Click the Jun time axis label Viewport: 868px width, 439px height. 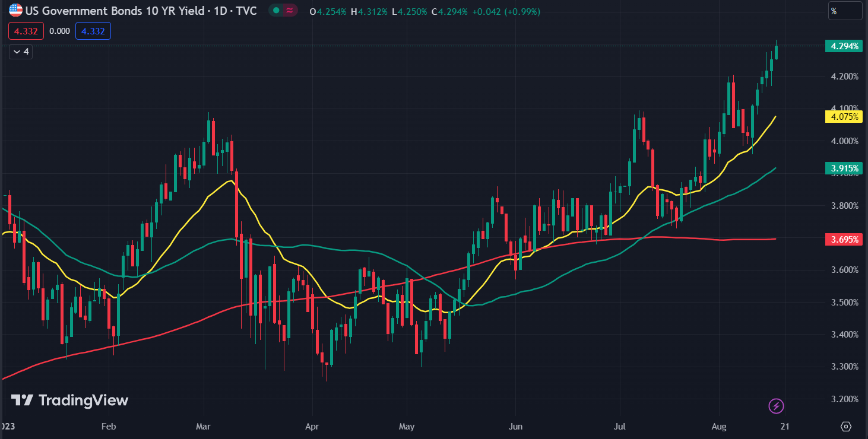pyautogui.click(x=515, y=426)
